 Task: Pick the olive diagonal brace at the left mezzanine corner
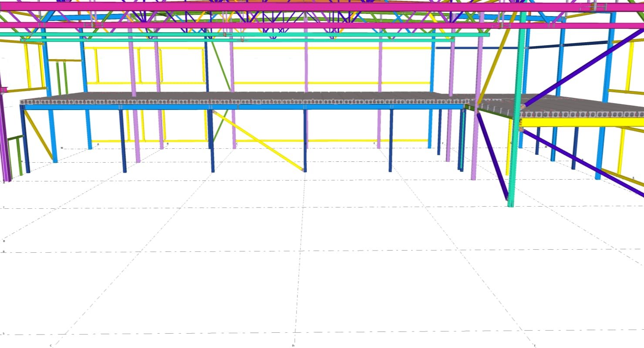39,135
